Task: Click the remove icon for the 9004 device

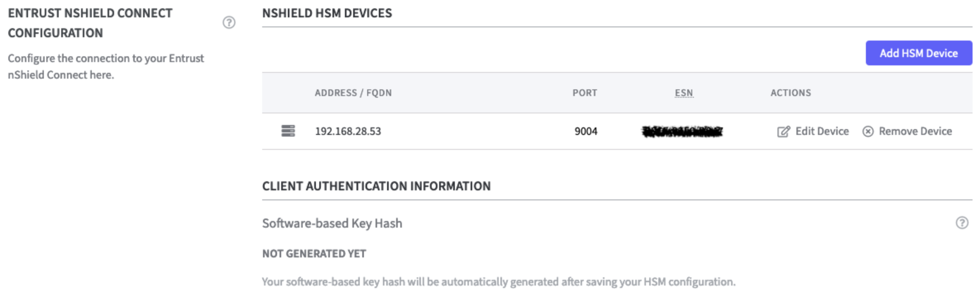Action: pos(868,131)
